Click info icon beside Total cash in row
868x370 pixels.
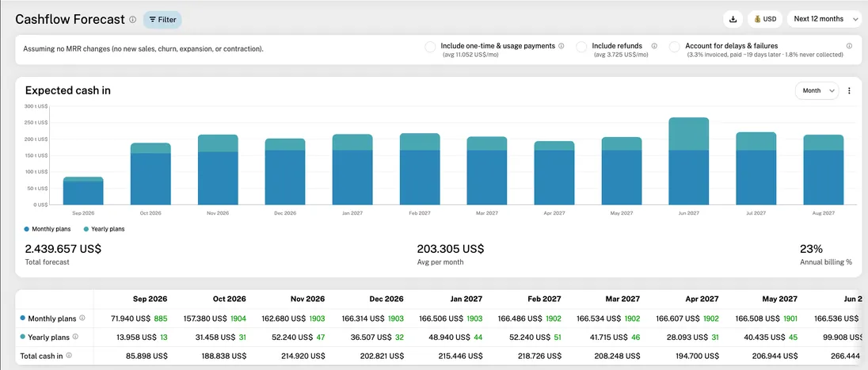[69, 356]
